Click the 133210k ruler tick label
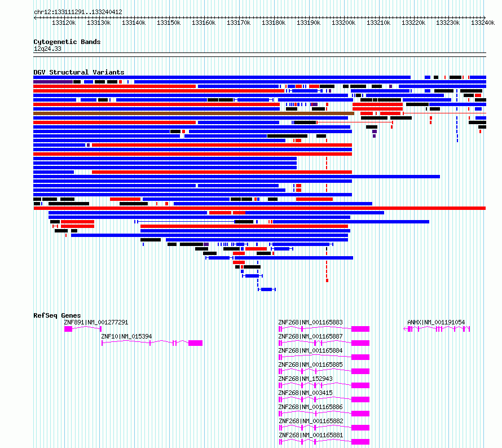This screenshot has width=502, height=448. [378, 23]
